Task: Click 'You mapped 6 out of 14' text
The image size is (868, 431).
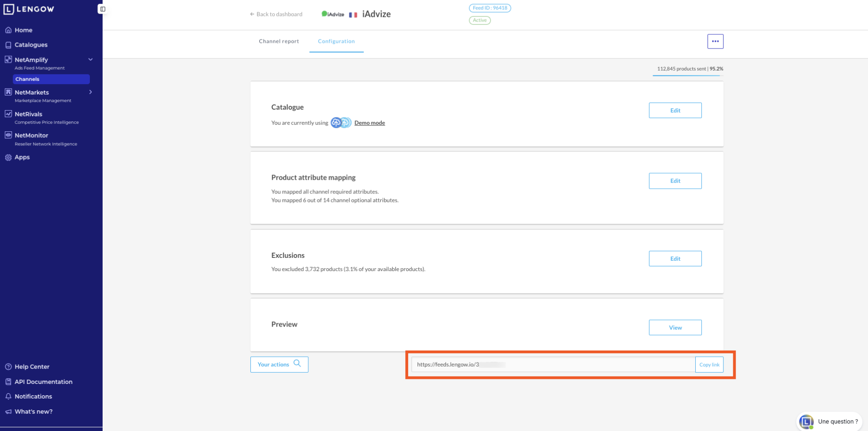Action: tap(335, 200)
